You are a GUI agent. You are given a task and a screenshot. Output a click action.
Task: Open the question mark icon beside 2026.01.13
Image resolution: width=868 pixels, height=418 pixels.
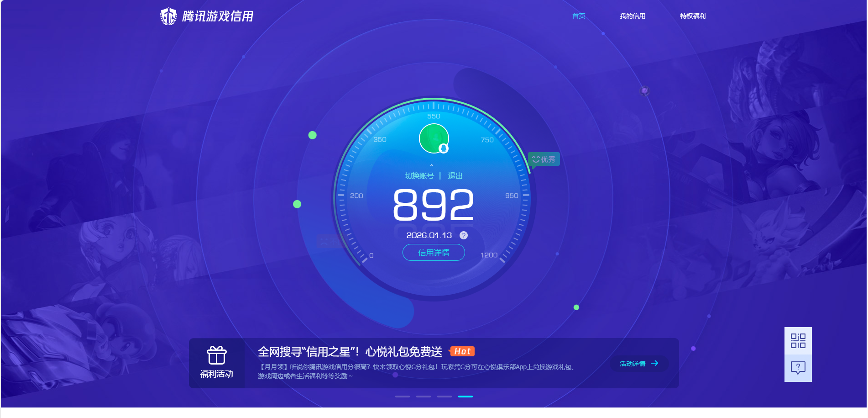464,236
